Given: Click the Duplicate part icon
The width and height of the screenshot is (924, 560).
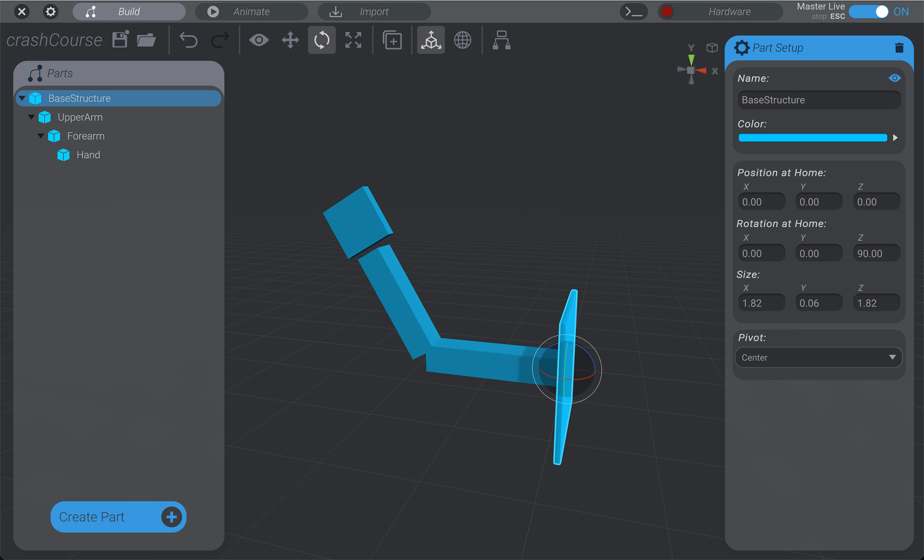Looking at the screenshot, I should point(392,40).
